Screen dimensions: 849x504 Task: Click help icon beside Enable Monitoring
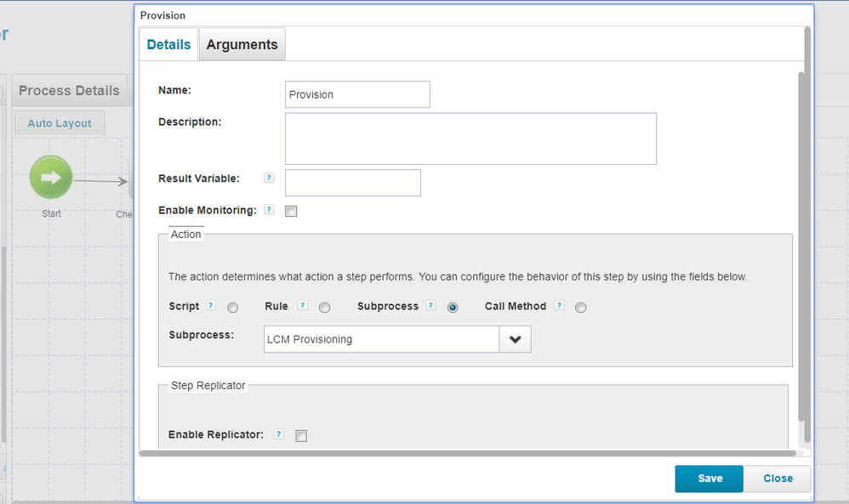[x=269, y=210]
